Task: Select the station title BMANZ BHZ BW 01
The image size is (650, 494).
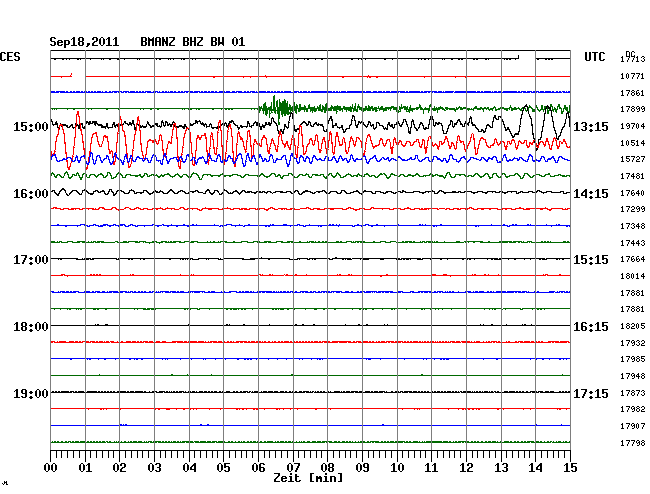Action: pyautogui.click(x=193, y=42)
